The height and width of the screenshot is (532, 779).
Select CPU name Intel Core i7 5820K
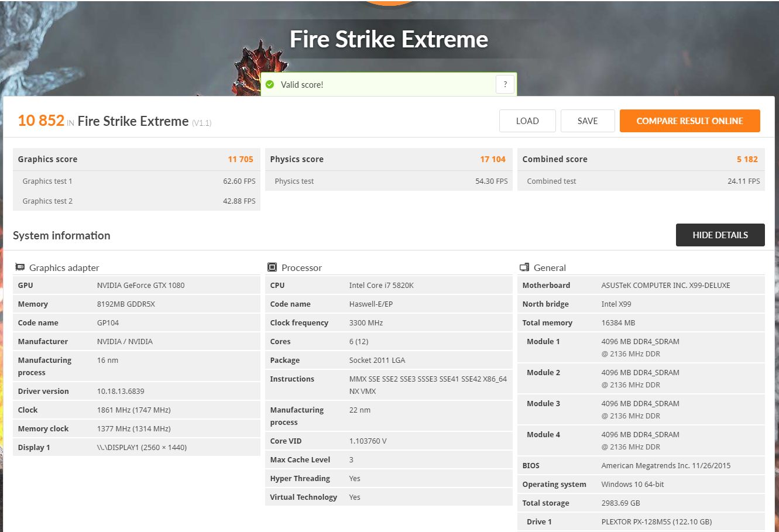pyautogui.click(x=382, y=286)
